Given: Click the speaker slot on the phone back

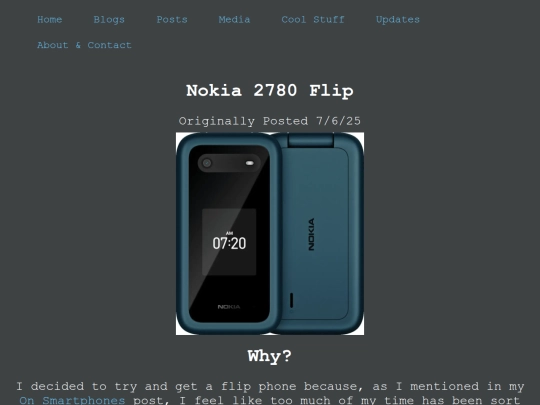Looking at the screenshot, I should (x=292, y=300).
